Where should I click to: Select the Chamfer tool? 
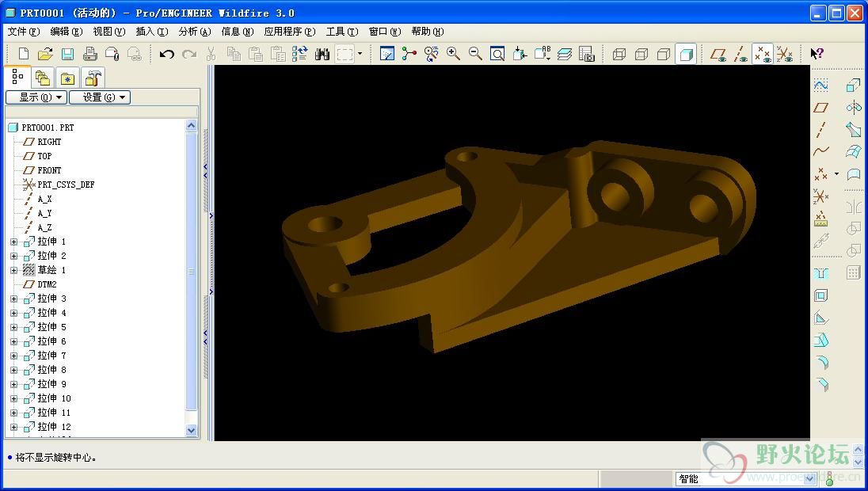click(x=821, y=385)
